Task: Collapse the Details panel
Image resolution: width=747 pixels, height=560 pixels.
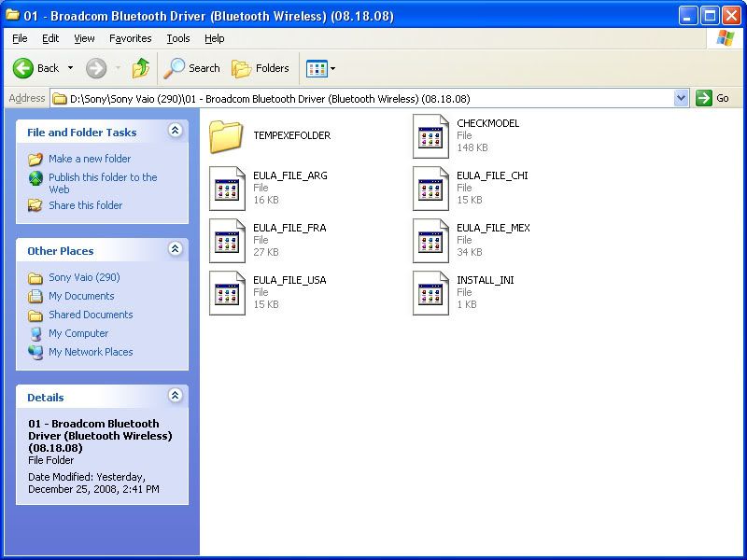Action: click(x=175, y=396)
